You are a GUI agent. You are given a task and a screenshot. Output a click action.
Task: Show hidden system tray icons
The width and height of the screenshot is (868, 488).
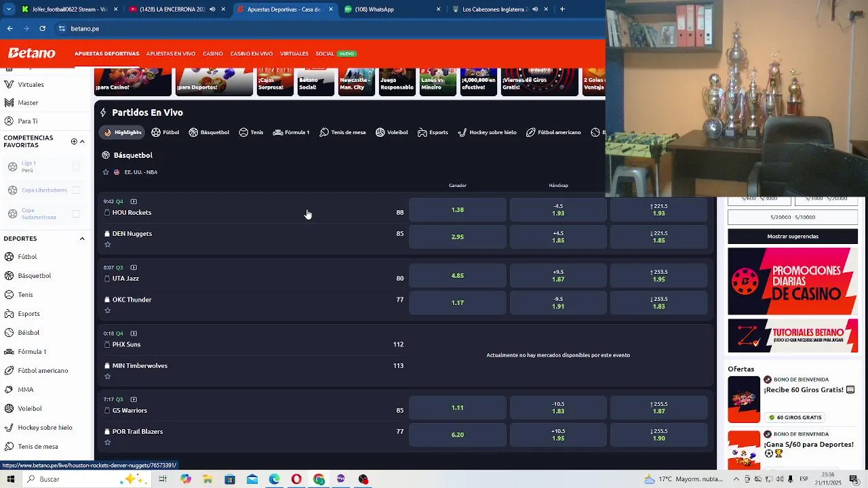pos(736,479)
